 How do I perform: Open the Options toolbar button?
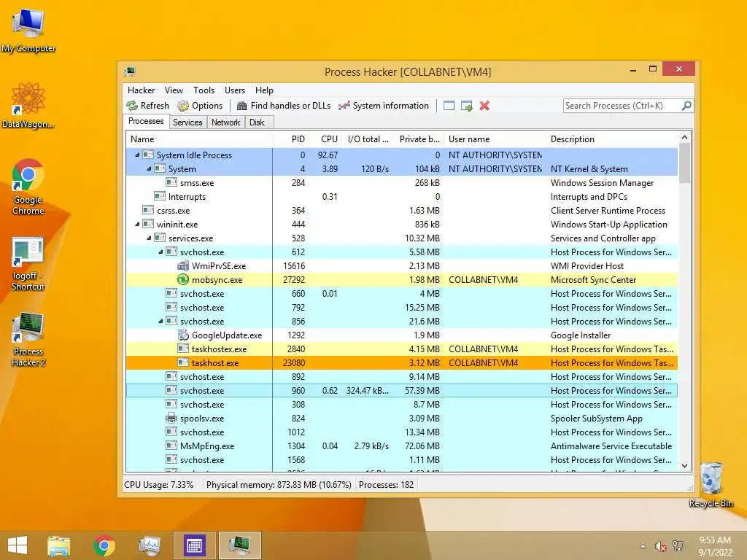click(x=200, y=106)
